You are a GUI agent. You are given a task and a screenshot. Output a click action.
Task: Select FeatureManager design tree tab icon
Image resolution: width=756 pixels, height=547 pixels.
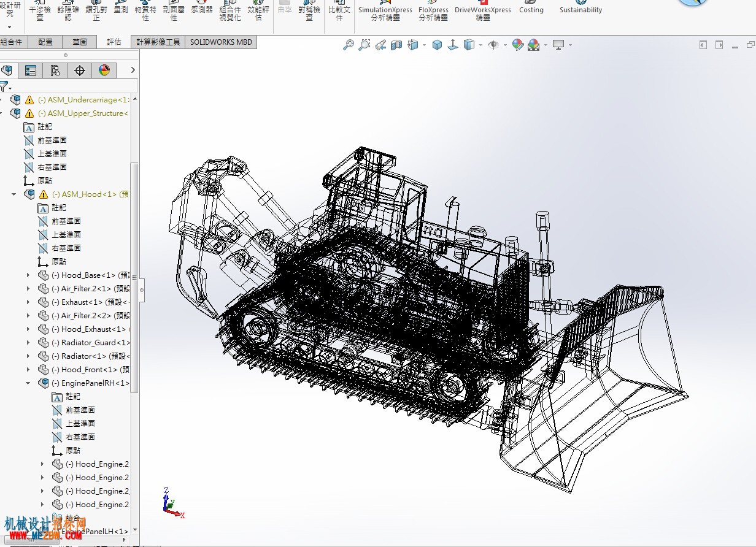6,71
